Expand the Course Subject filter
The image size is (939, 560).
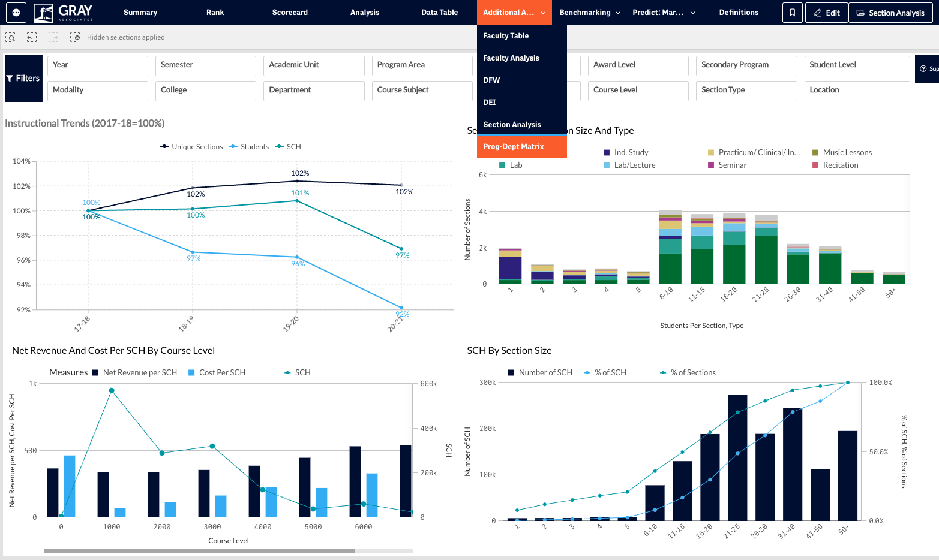point(422,90)
